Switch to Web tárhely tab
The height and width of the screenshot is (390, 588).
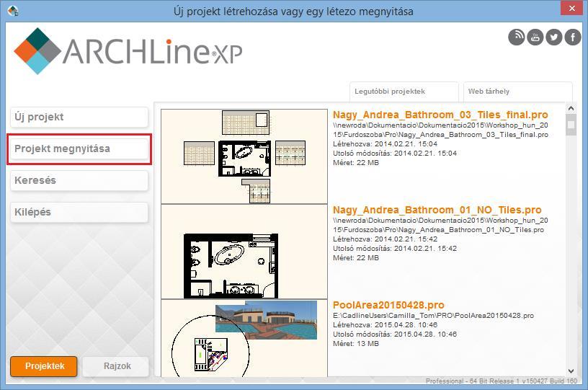coord(518,92)
